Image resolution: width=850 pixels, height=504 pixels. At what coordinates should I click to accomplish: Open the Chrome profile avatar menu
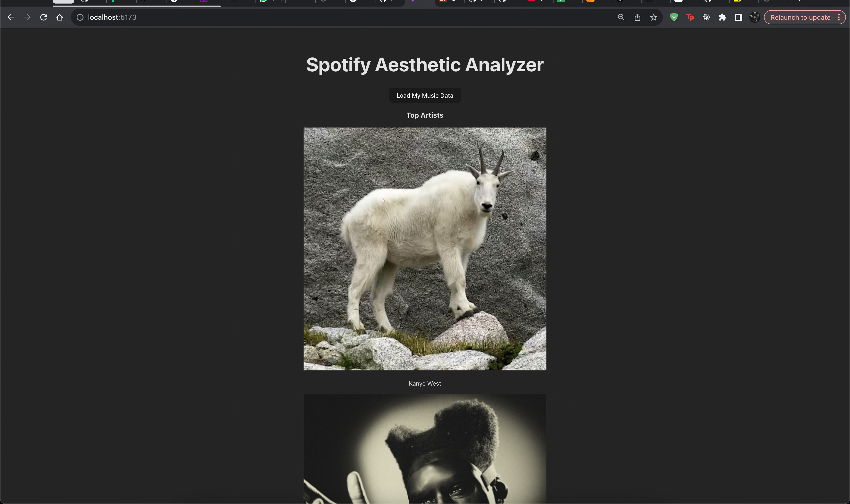point(755,17)
